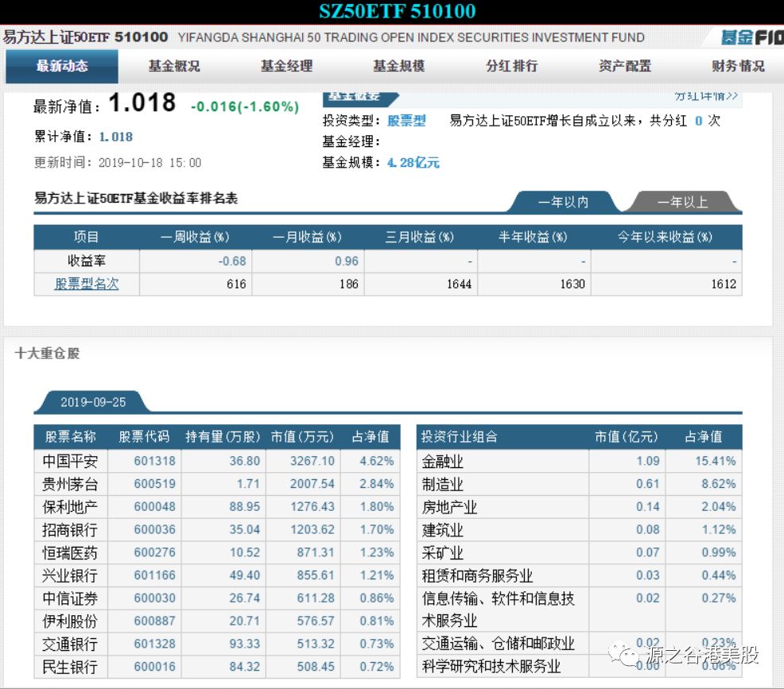Screen dimensions: 784x689
Task: Open the 股票型名次 link
Action: 87,284
